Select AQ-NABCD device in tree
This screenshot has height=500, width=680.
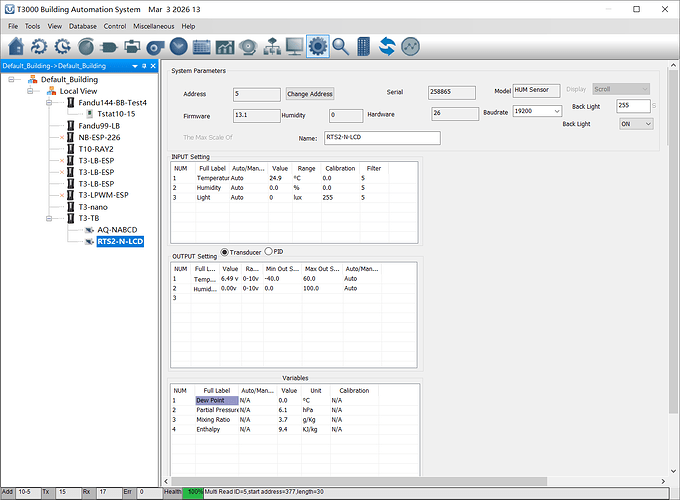pyautogui.click(x=116, y=229)
